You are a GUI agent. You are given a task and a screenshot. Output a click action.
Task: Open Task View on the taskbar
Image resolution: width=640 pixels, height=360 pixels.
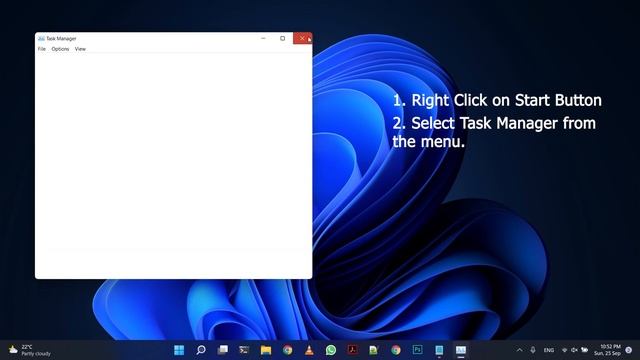222,350
